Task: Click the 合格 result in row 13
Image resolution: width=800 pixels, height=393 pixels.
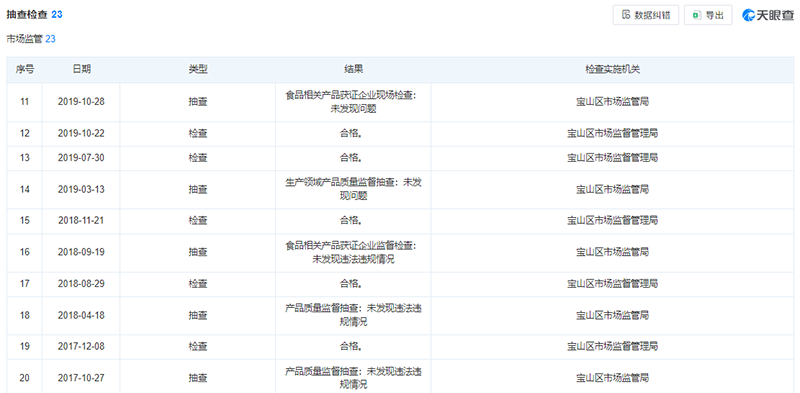Action: [x=351, y=158]
